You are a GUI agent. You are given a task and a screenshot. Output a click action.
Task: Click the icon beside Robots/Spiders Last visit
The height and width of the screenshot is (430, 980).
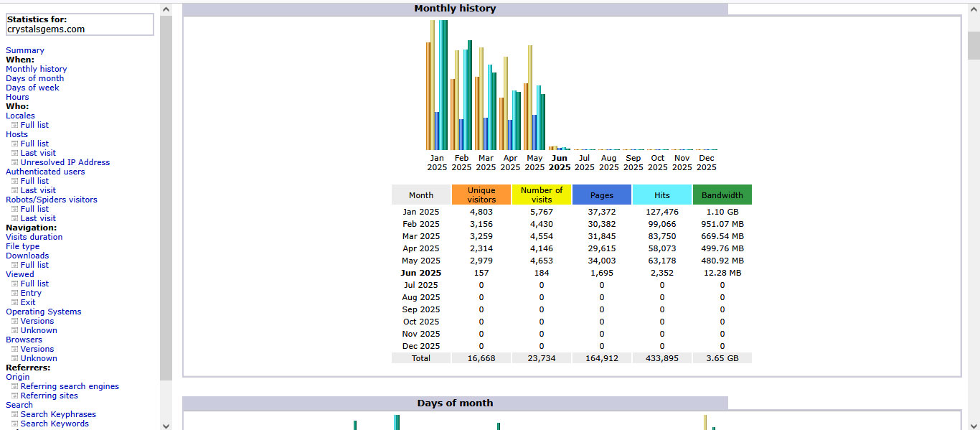pos(14,218)
